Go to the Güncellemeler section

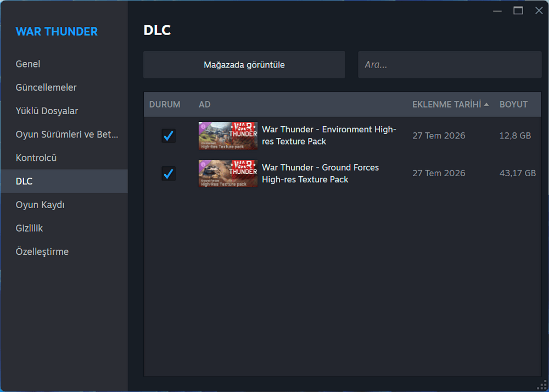coord(64,87)
